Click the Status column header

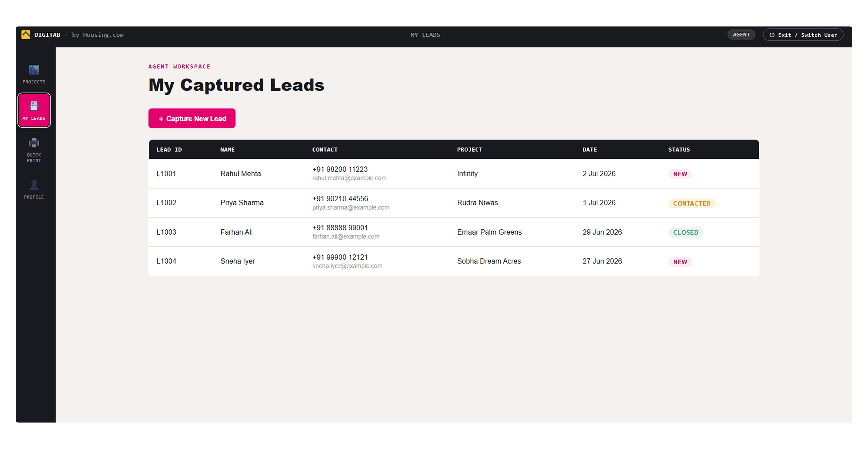[x=679, y=150]
